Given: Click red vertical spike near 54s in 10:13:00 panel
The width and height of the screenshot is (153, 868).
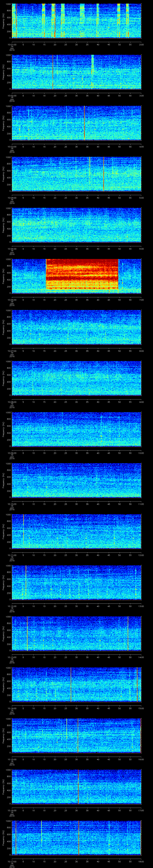Looking at the screenshot, I should tap(128, 633).
